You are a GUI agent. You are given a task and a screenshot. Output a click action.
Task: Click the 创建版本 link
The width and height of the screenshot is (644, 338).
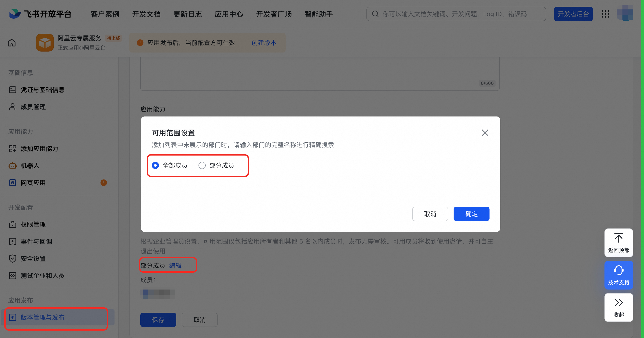pyautogui.click(x=264, y=43)
